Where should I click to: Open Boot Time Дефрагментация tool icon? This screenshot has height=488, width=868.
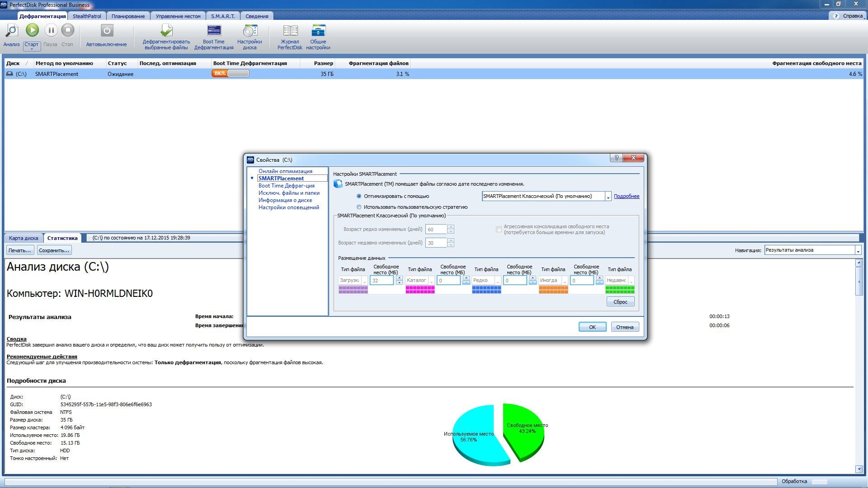tap(214, 31)
